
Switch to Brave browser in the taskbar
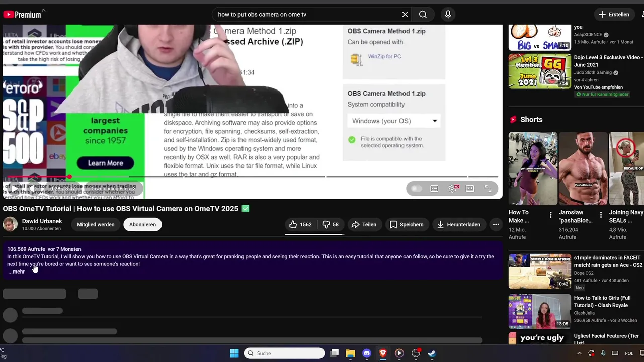(x=383, y=353)
